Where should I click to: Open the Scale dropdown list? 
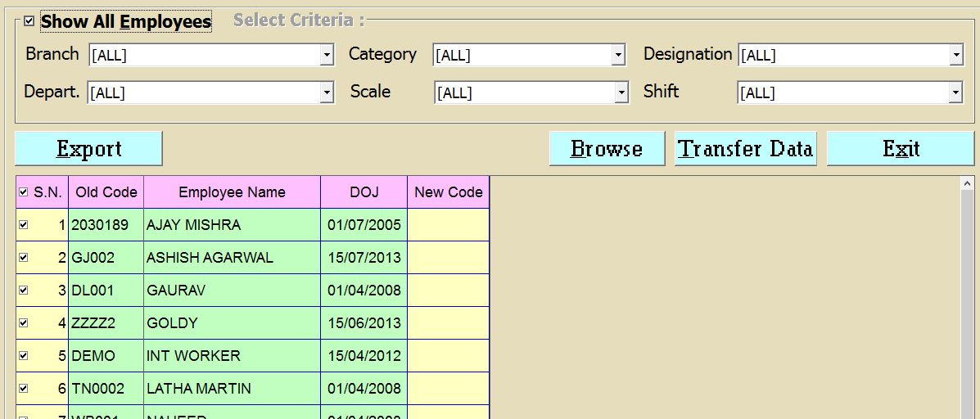[x=621, y=92]
